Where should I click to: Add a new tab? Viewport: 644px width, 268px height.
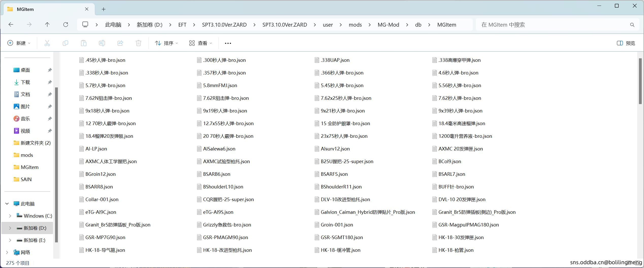click(x=103, y=9)
